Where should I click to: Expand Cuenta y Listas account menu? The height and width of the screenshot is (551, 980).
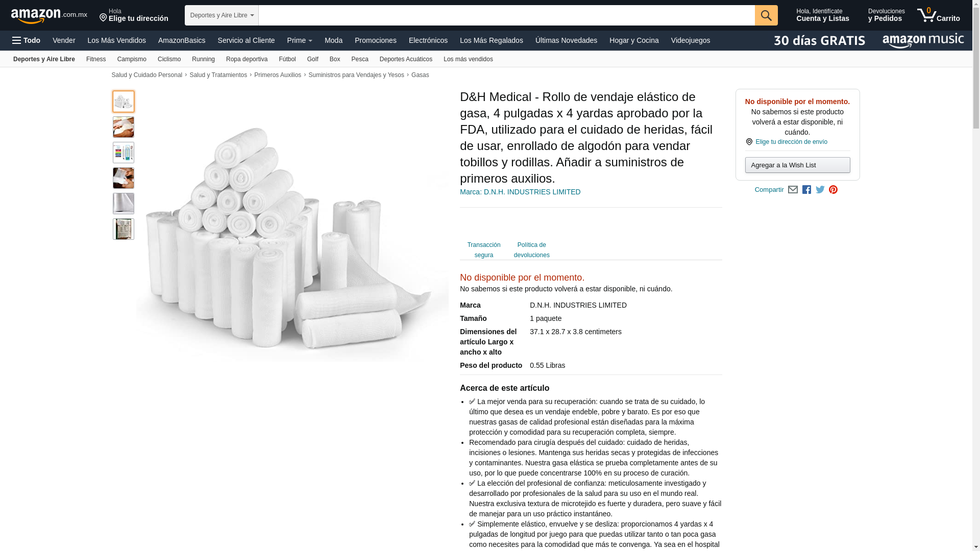click(x=823, y=15)
